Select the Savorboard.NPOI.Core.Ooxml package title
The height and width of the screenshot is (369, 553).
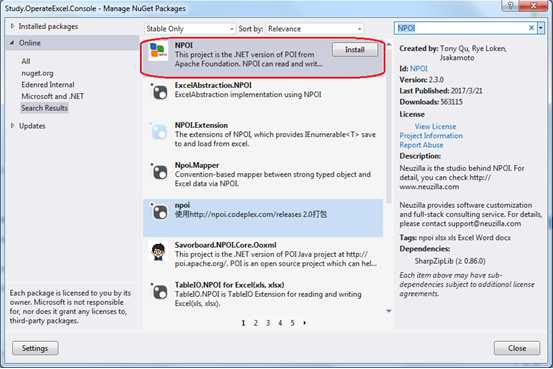click(x=226, y=245)
